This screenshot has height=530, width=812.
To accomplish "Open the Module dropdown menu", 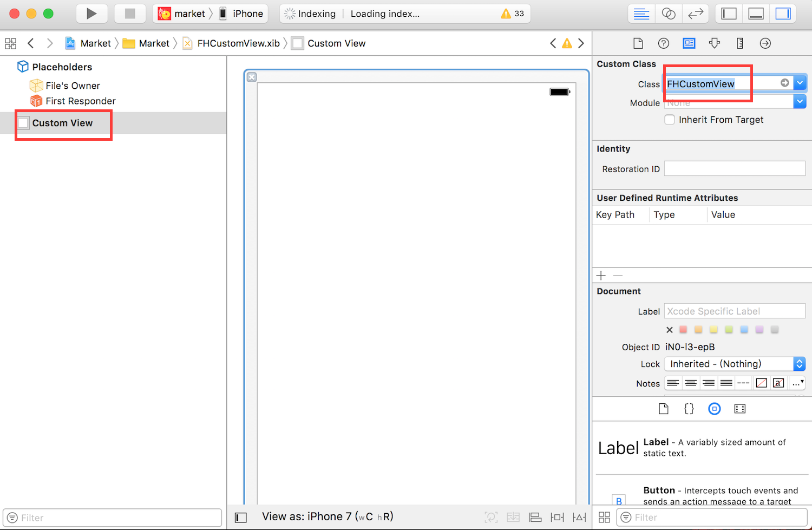I will click(800, 101).
